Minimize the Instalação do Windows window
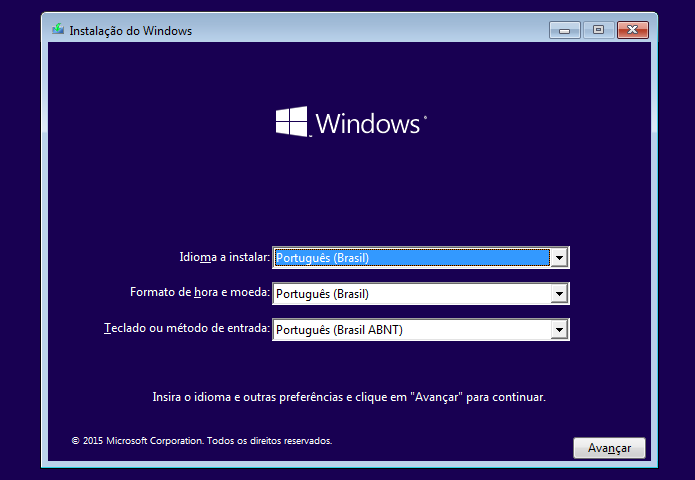Screen dimensions: 695x480 [x=564, y=30]
